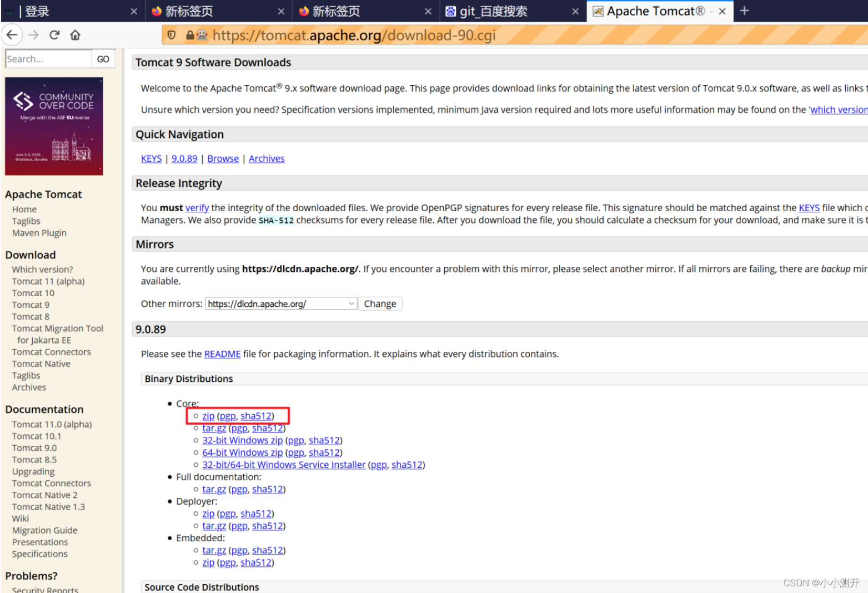Open the other mirrors dropdown

(281, 303)
